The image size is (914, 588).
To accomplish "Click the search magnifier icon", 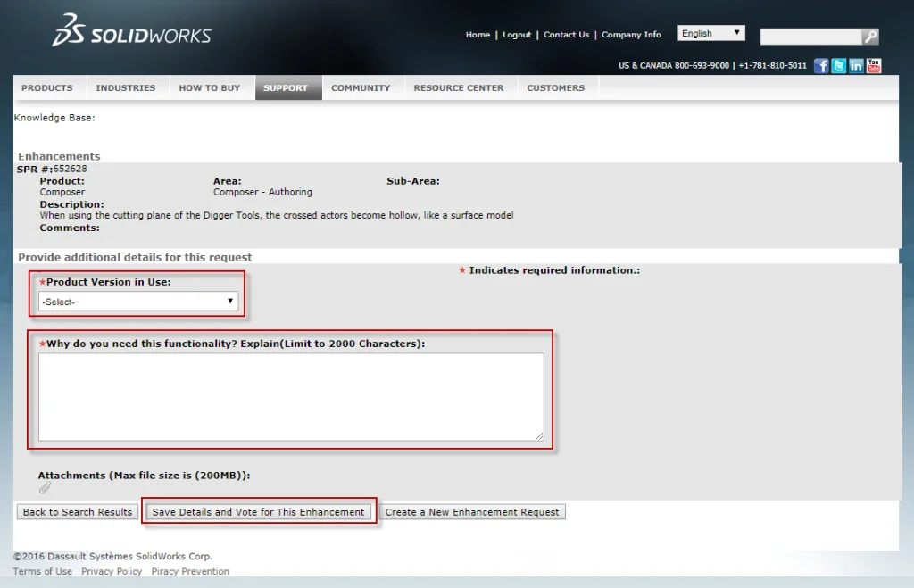I will point(869,37).
